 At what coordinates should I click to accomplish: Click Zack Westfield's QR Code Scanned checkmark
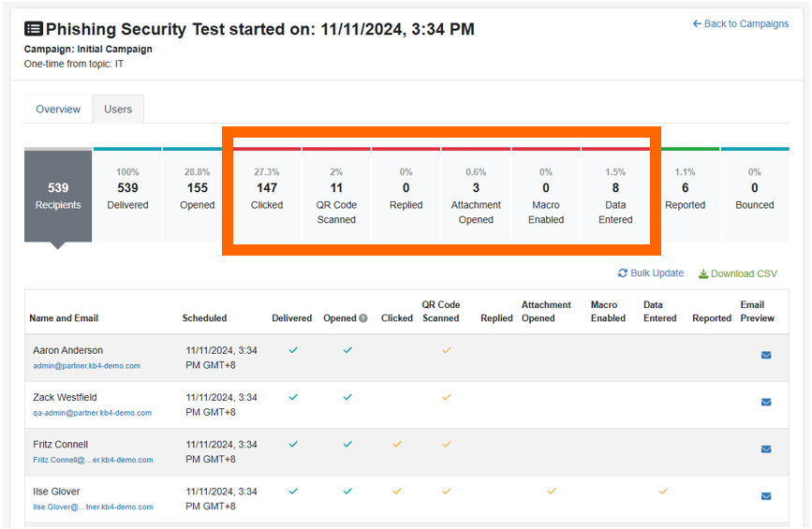pyautogui.click(x=447, y=398)
